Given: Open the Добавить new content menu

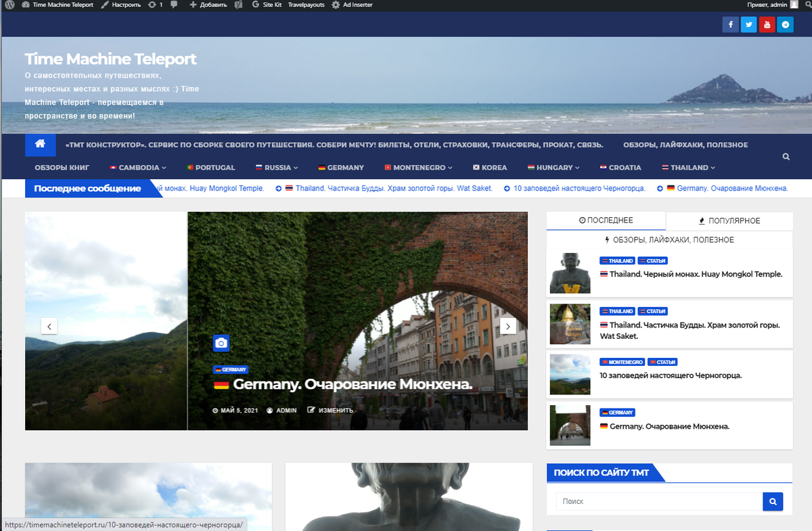Looking at the screenshot, I should click(x=208, y=5).
